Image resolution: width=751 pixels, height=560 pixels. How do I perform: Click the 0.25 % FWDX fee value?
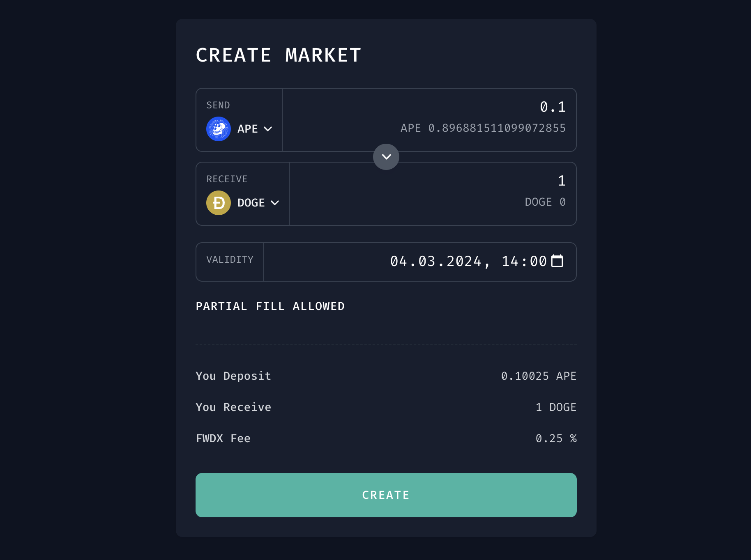[x=555, y=438]
